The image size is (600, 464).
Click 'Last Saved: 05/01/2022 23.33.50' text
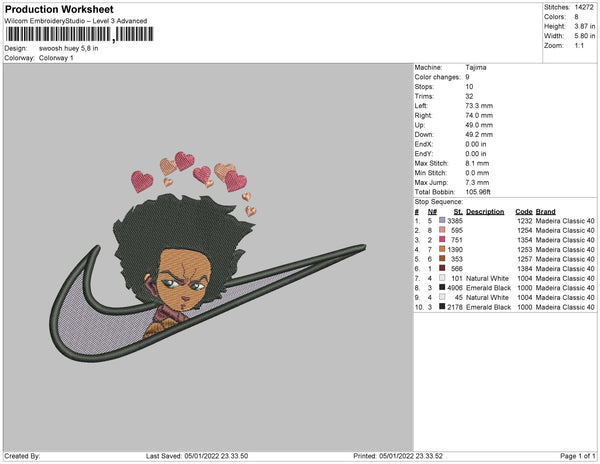pos(197,456)
